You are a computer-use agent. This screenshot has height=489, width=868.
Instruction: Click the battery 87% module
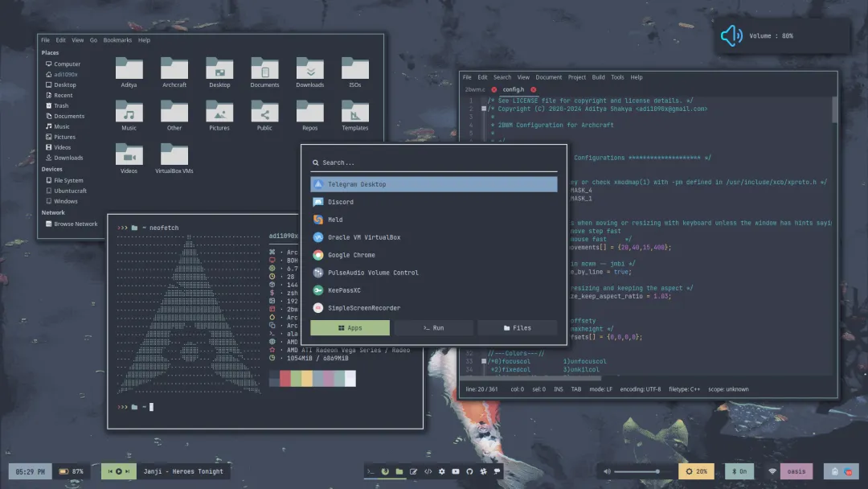[x=71, y=471]
